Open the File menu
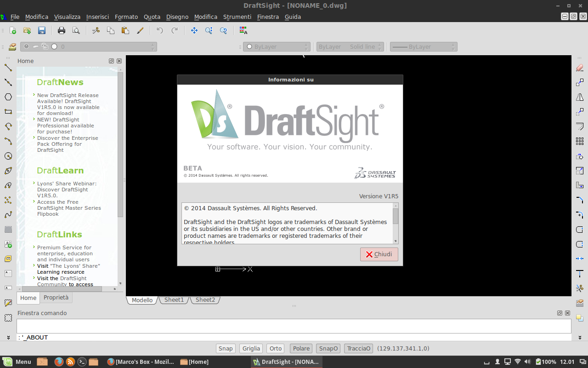This screenshot has width=588, height=368. [x=15, y=17]
